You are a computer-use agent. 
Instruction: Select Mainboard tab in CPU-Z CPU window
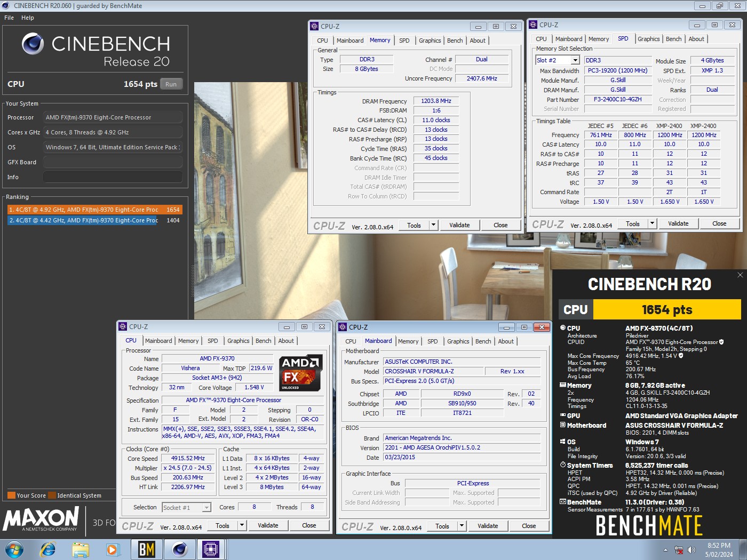point(158,341)
